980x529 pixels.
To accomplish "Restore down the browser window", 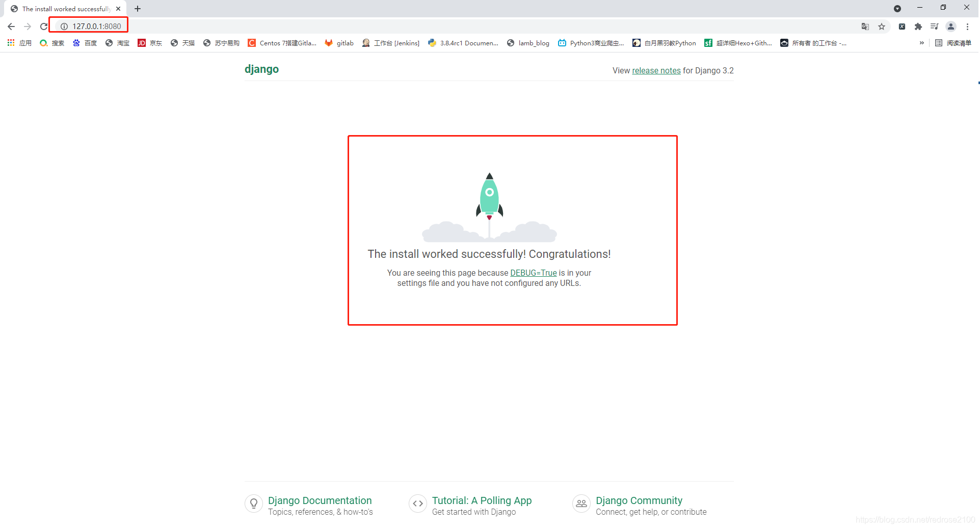I will pyautogui.click(x=943, y=8).
